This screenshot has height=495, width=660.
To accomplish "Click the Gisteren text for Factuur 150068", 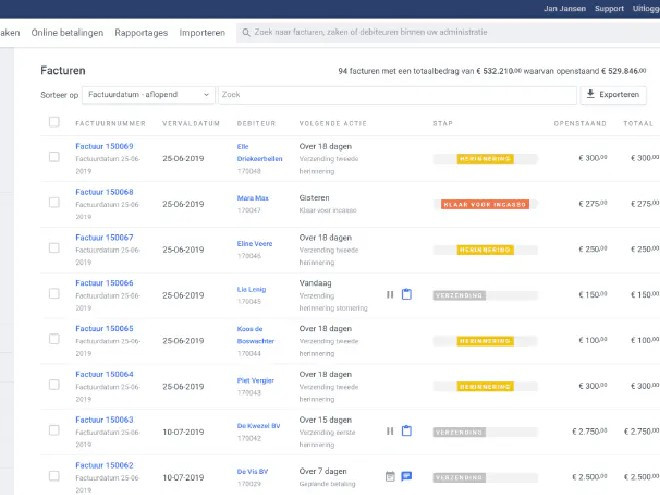I will click(314, 198).
